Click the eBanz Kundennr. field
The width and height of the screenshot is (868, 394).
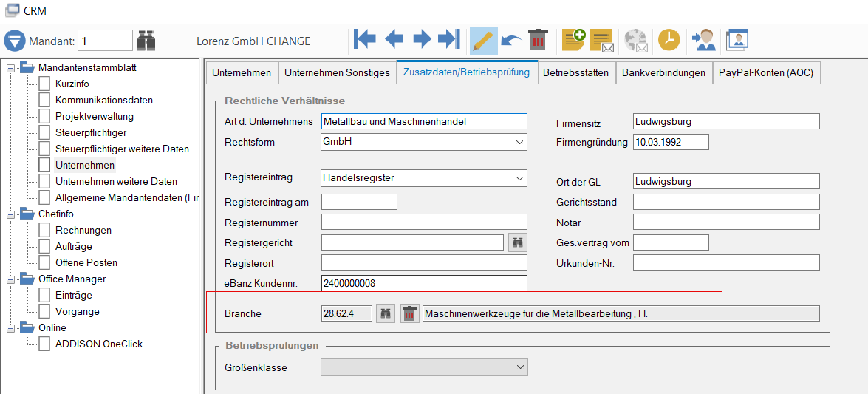point(424,283)
